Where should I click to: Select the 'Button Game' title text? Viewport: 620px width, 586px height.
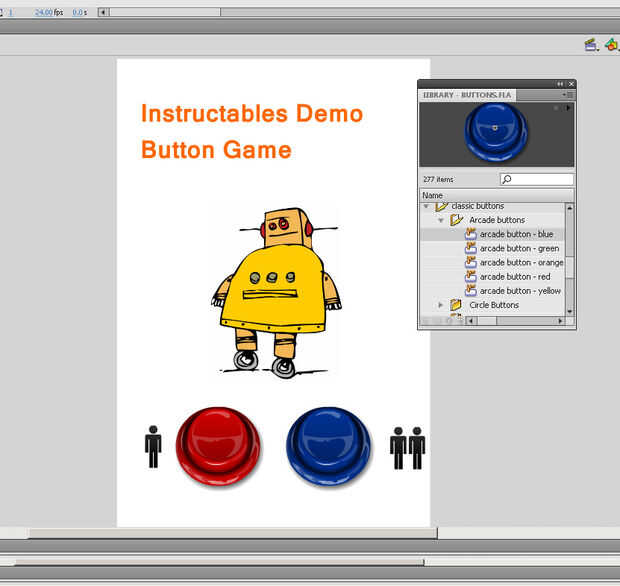click(216, 150)
